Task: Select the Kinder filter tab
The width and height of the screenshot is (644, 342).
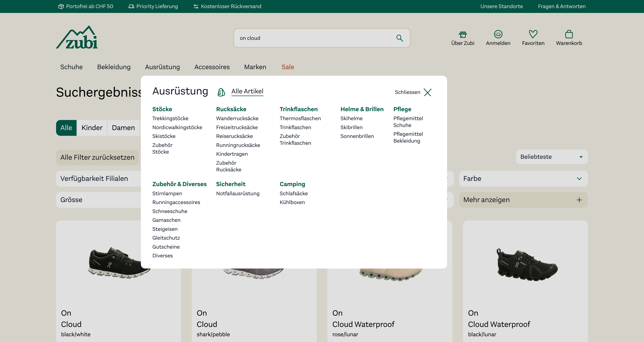Action: point(92,128)
